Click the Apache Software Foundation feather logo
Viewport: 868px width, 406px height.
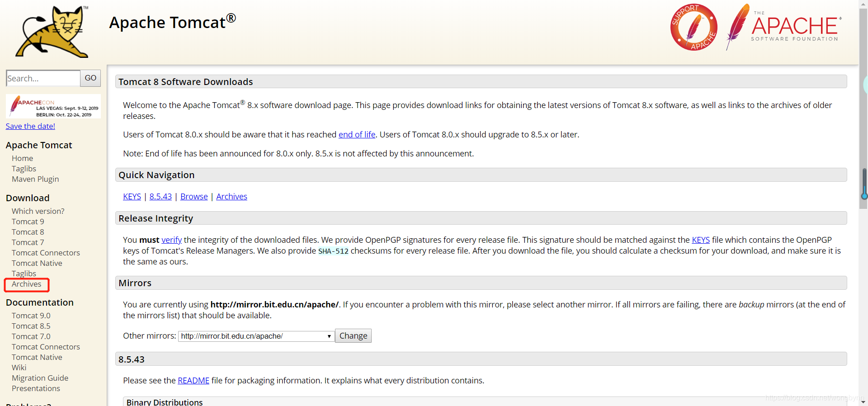(784, 27)
